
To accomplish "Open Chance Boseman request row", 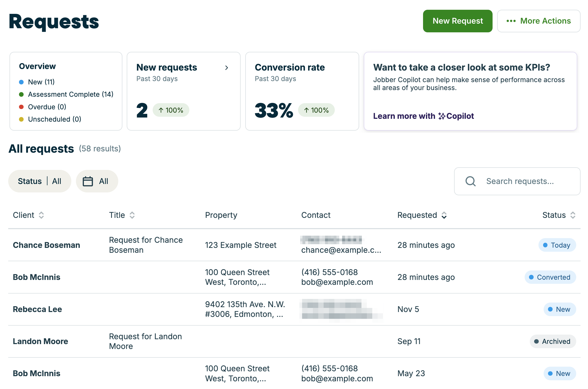I will (x=46, y=245).
